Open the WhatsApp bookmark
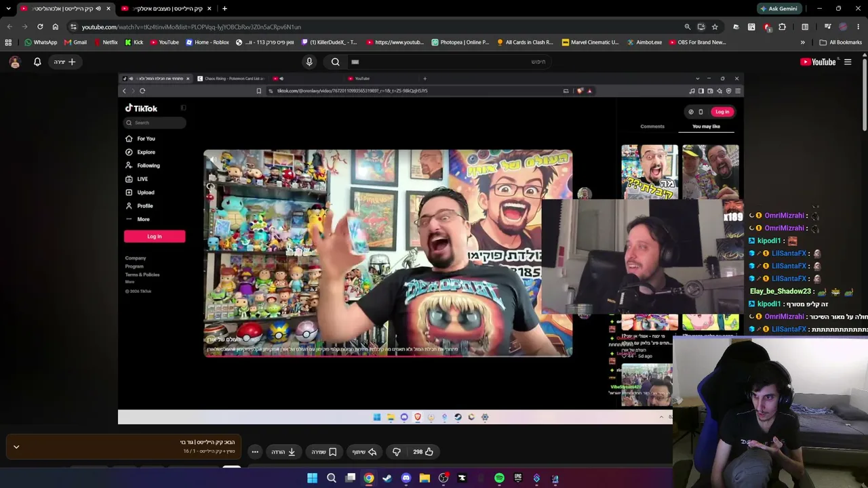868x488 pixels. pos(41,42)
